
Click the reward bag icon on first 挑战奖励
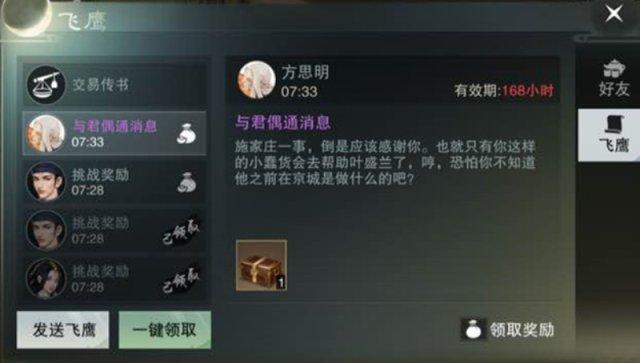[x=187, y=182]
